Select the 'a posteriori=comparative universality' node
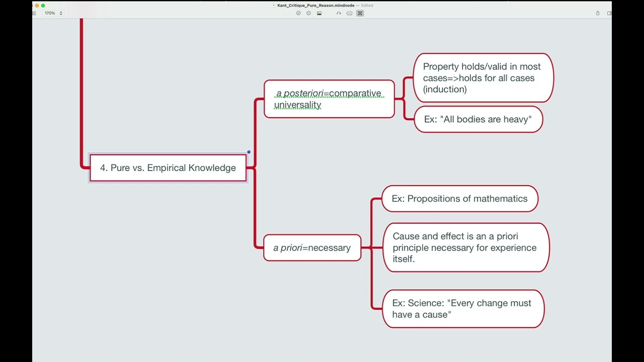644x362 pixels. pos(329,99)
